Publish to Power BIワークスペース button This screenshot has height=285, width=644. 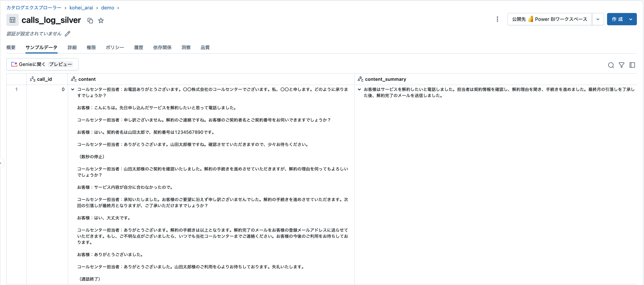coord(549,19)
